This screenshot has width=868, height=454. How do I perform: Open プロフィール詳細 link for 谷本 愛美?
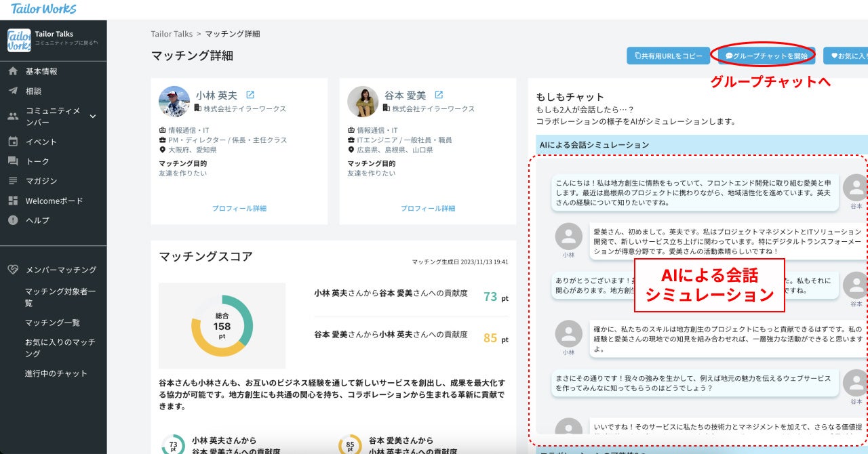click(428, 208)
